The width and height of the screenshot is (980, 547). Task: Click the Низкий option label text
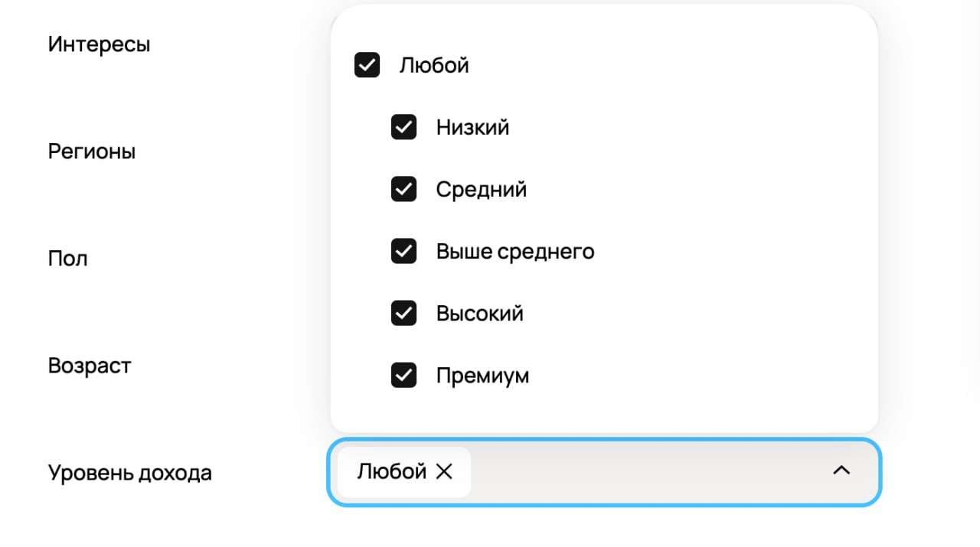pos(472,127)
